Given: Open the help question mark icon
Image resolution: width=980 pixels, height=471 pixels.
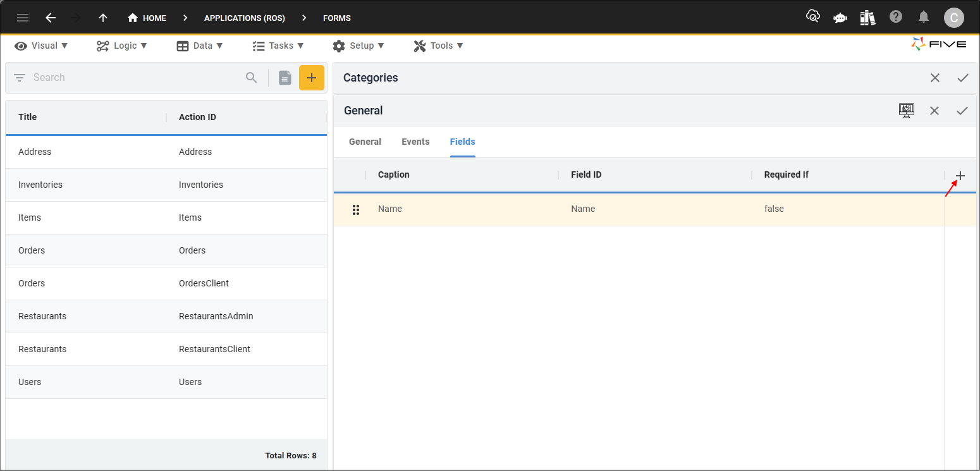Looking at the screenshot, I should pos(896,17).
